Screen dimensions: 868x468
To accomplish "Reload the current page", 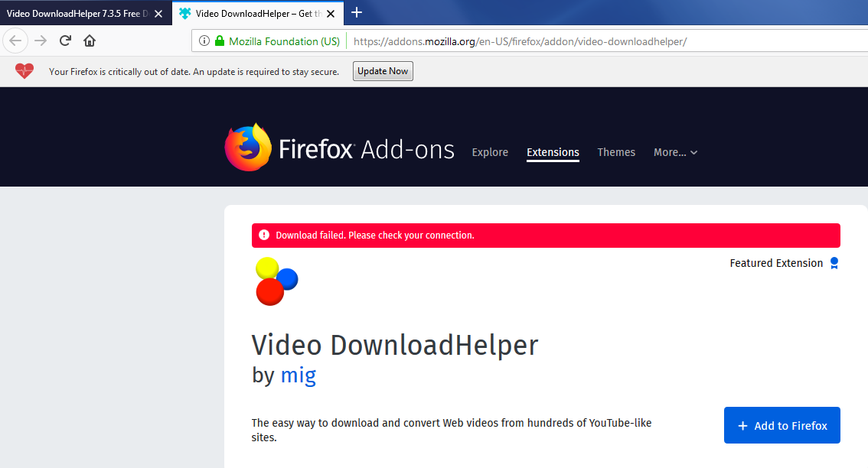I will (x=65, y=41).
